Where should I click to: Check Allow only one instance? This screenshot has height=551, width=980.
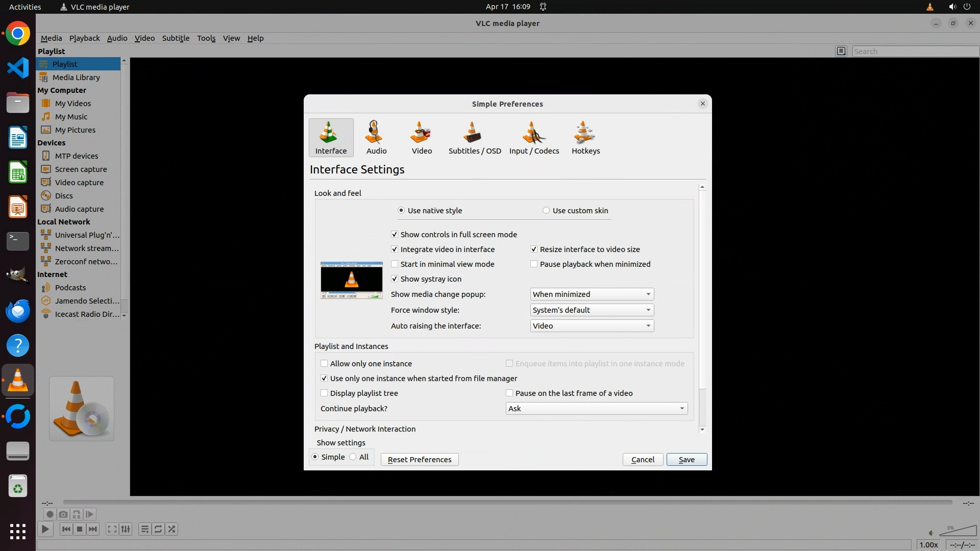pos(324,364)
